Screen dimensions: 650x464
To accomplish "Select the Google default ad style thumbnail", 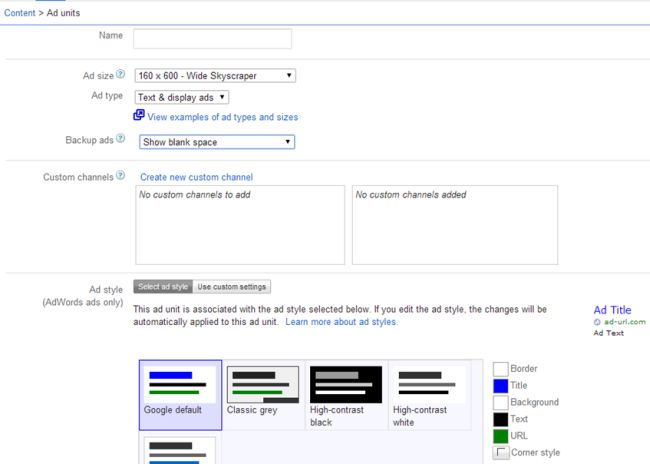I will tap(180, 395).
